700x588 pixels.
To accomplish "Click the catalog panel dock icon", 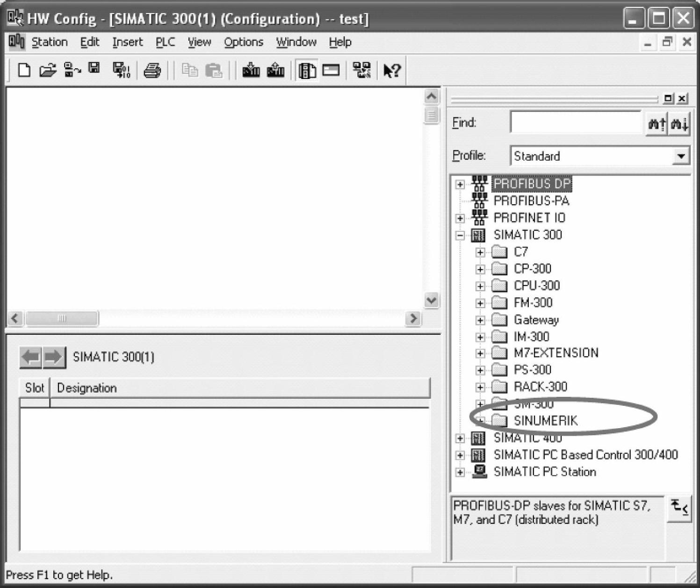I will [669, 98].
